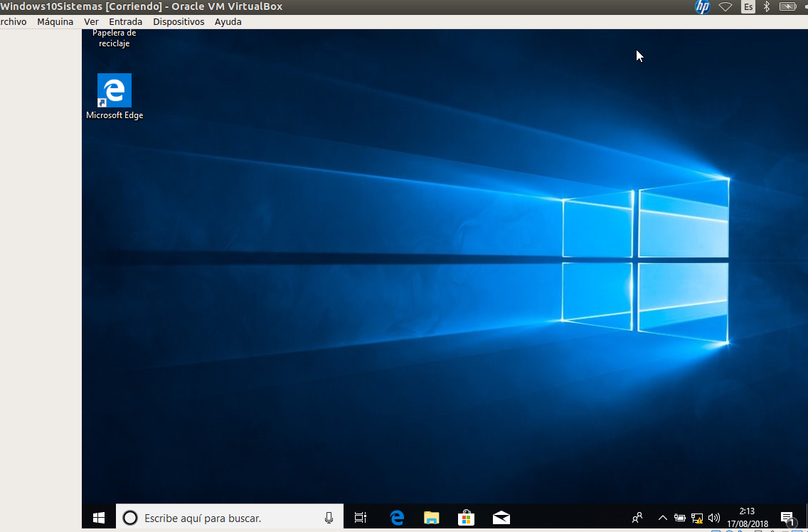Open the People icon in taskbar

[x=637, y=518]
